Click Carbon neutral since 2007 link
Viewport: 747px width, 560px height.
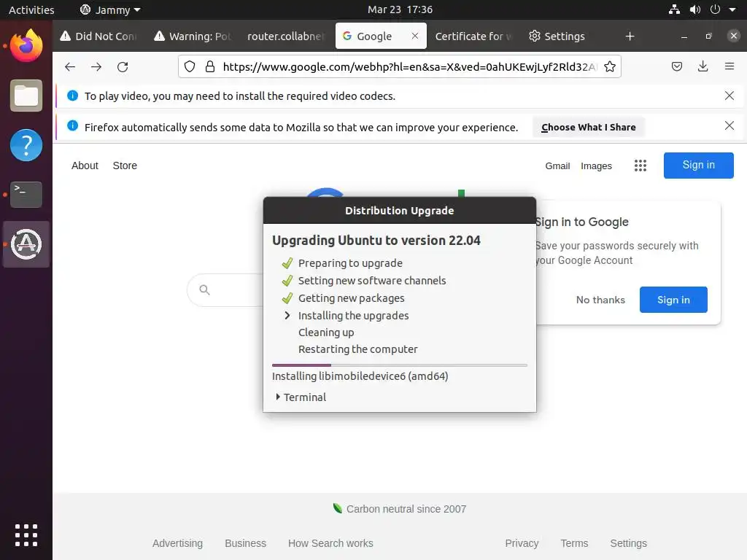coord(399,508)
